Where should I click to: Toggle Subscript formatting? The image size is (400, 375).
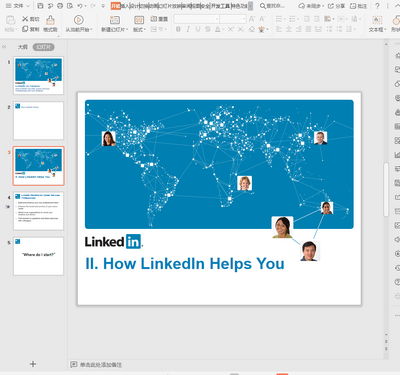pos(241,29)
